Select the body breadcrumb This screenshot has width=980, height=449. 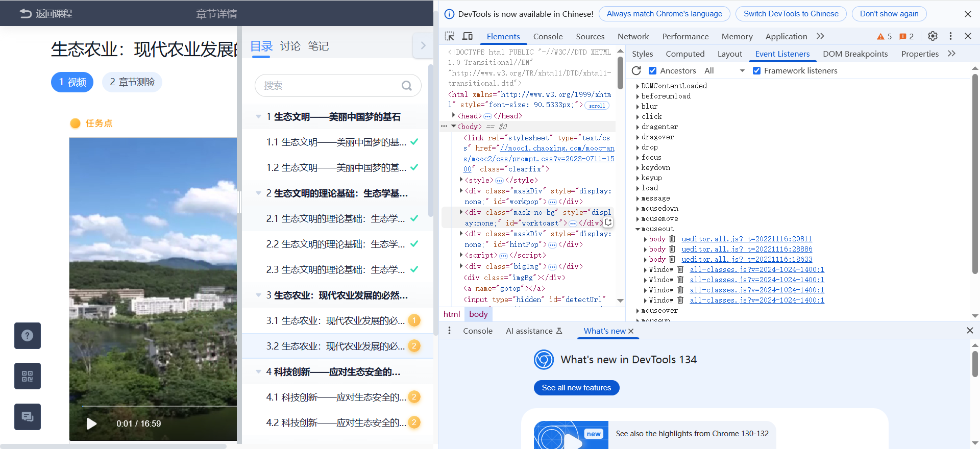(x=478, y=314)
